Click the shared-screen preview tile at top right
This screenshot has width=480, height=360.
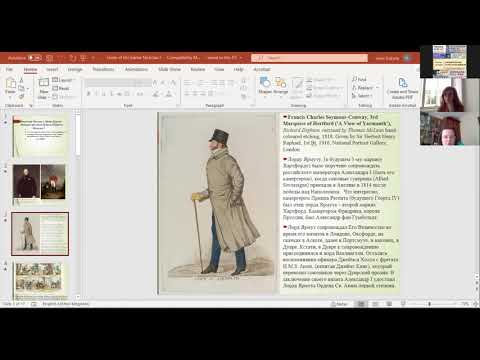(x=450, y=62)
